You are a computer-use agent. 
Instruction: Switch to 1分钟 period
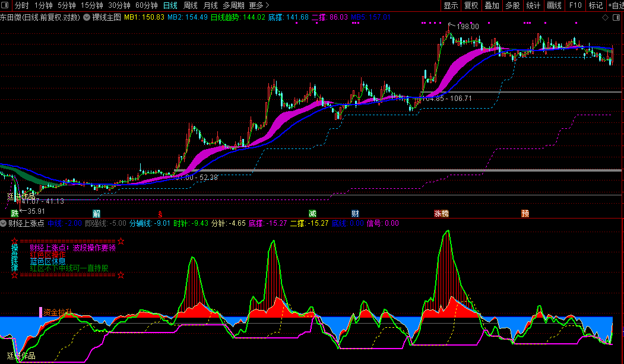click(x=43, y=5)
